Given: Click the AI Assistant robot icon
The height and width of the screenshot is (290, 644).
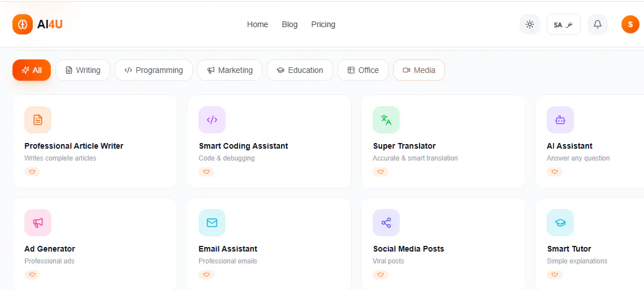Looking at the screenshot, I should pyautogui.click(x=560, y=120).
